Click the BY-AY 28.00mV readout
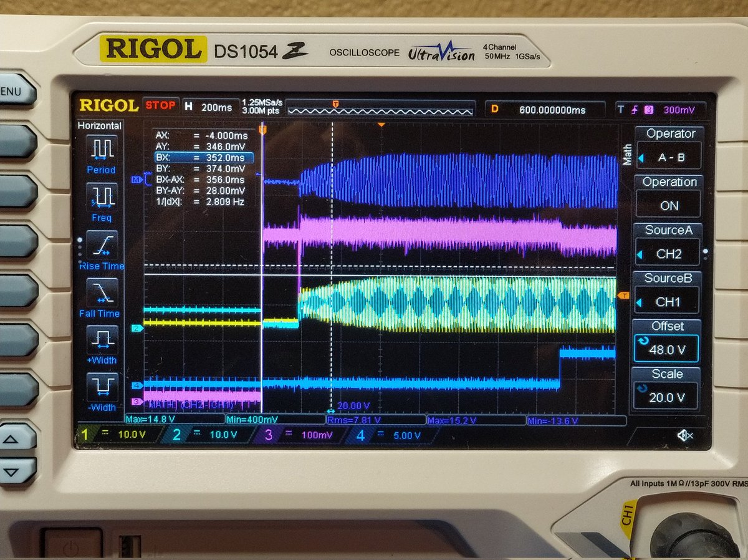Screen dimensions: 748x560 (x=201, y=191)
